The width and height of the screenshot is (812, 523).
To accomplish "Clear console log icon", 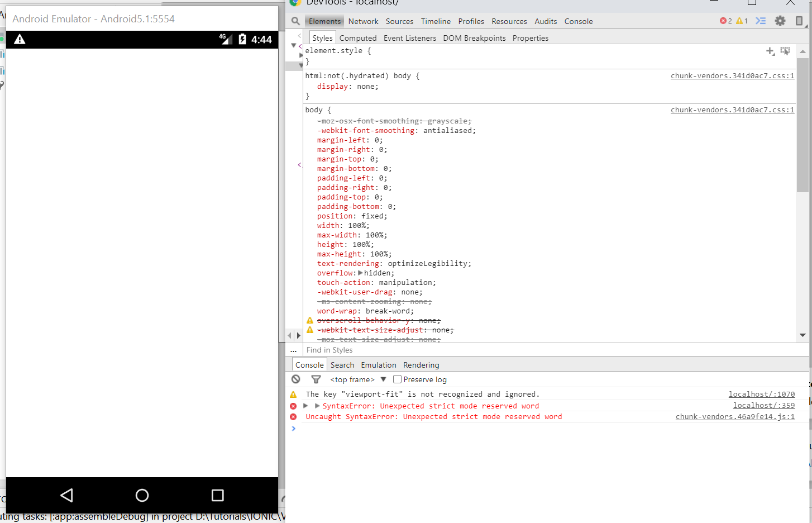I will coord(296,379).
